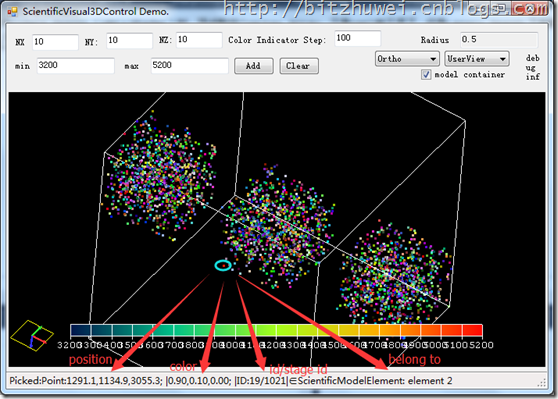Click the window title 'ScientificVisual3DControl Demo.'
This screenshot has height=399, width=558.
point(96,12)
